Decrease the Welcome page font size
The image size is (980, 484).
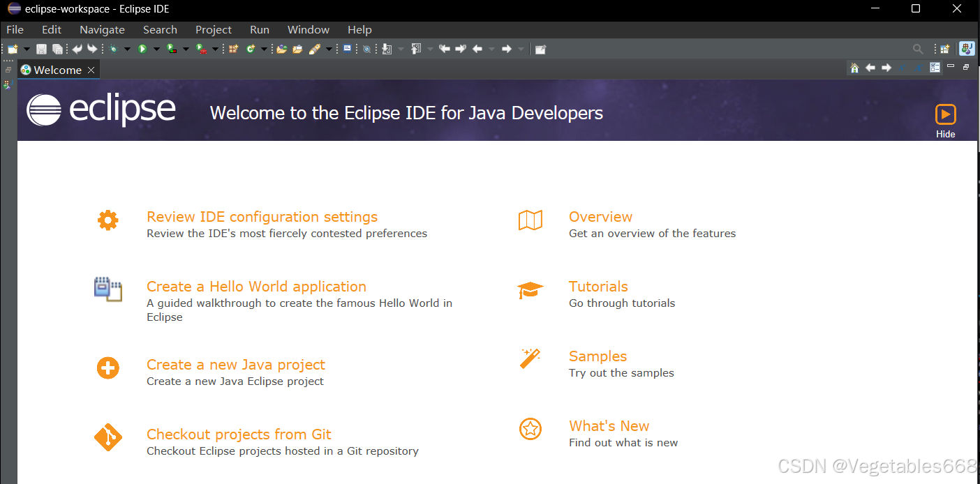[902, 68]
